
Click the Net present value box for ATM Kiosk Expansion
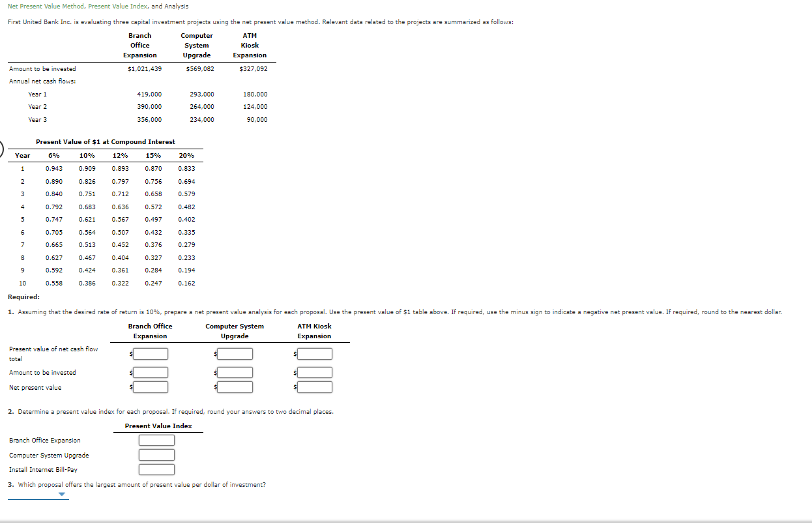[x=315, y=386]
